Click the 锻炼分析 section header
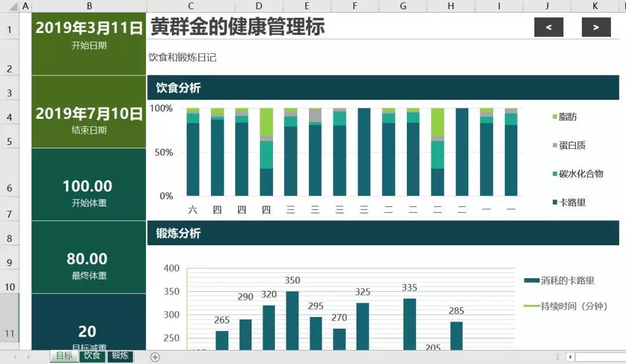The image size is (626, 364). coord(383,233)
